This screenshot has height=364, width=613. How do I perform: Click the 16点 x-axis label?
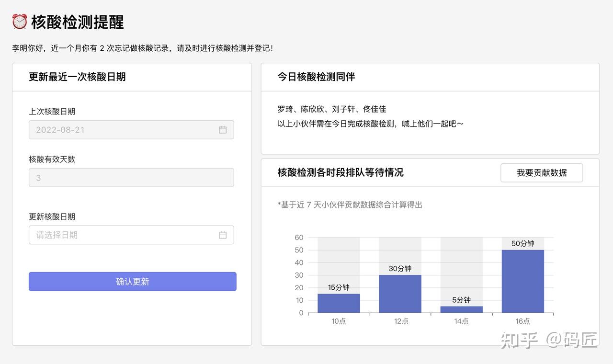point(523,321)
